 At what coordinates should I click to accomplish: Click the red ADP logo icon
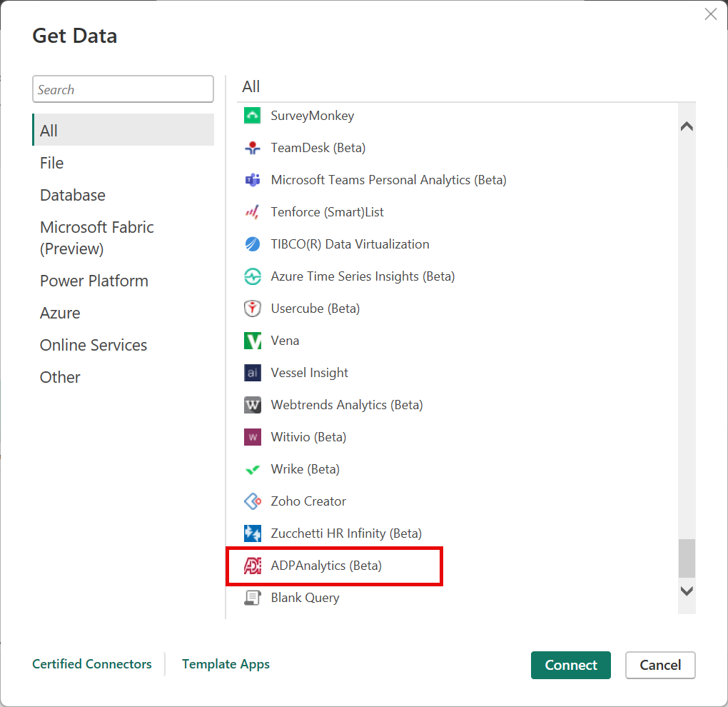tap(252, 566)
